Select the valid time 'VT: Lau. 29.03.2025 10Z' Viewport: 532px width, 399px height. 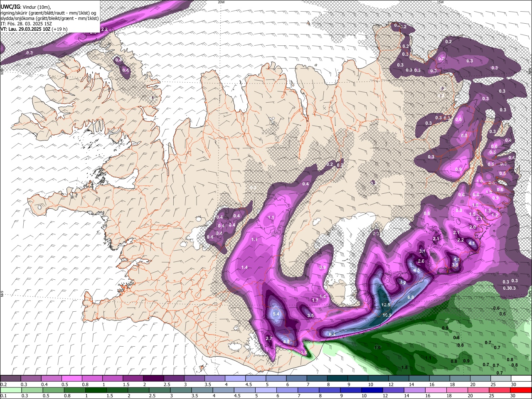click(x=25, y=29)
